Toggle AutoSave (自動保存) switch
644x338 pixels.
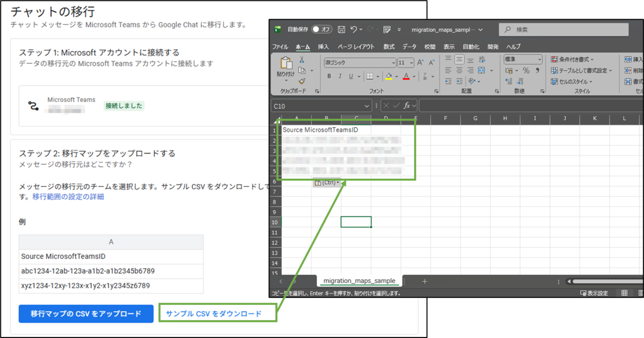click(x=322, y=30)
